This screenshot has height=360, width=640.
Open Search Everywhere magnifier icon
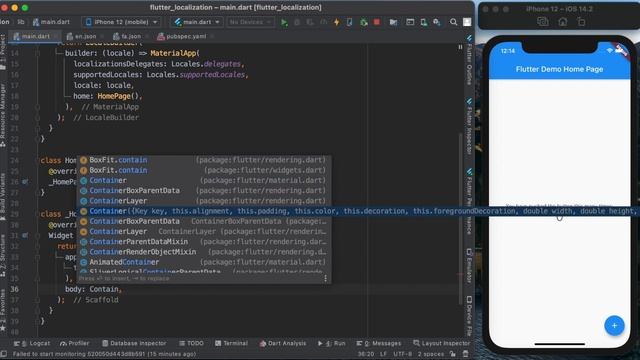pos(453,22)
